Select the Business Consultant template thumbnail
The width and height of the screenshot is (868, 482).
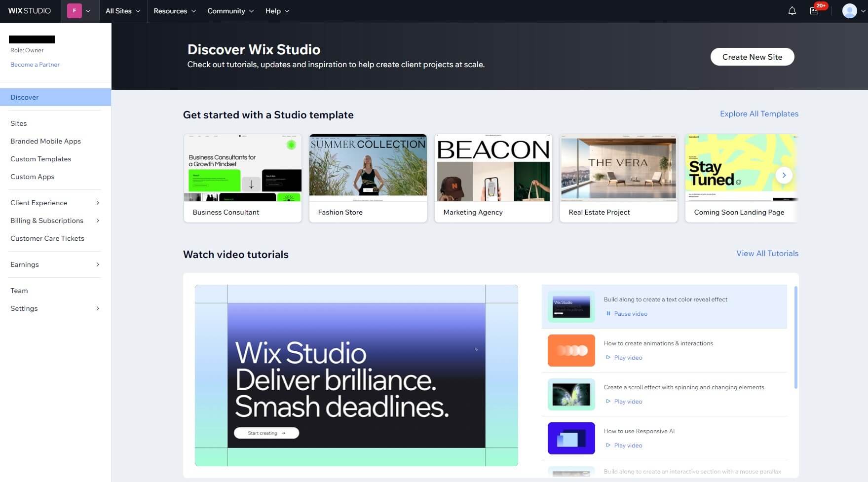click(242, 168)
